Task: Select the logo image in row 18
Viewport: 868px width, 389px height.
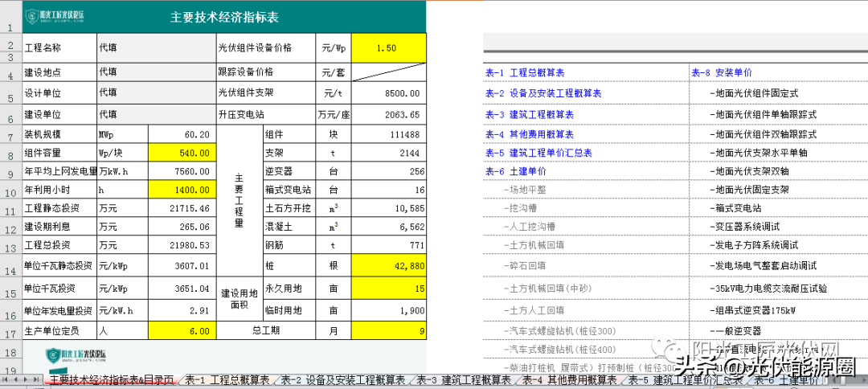Action: (x=76, y=354)
